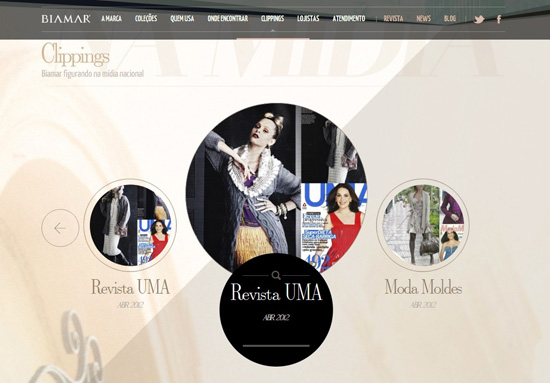Go to the ATENDIMENTO page
This screenshot has width=550, height=383.
click(349, 19)
